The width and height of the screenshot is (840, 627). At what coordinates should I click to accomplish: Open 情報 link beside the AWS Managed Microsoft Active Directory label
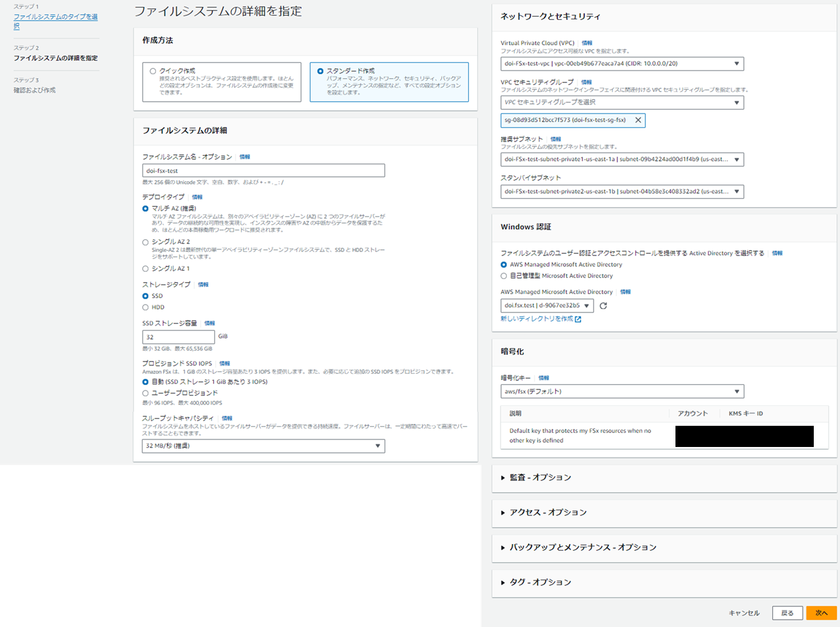[625, 292]
